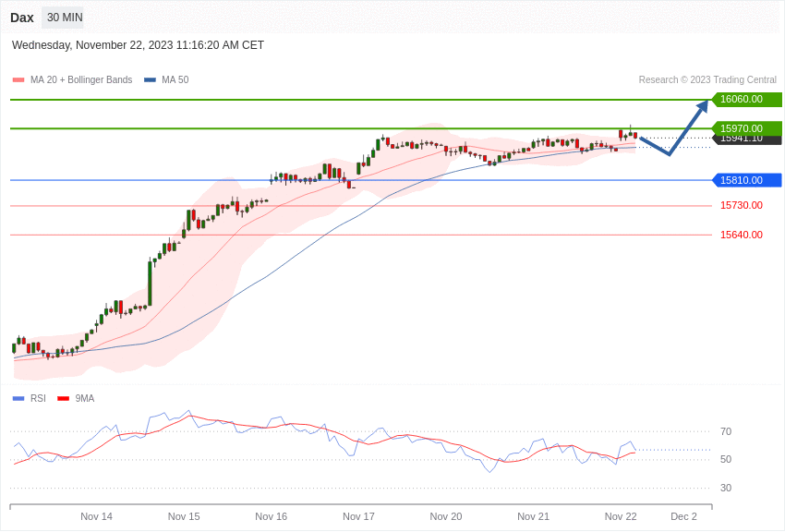The height and width of the screenshot is (532, 785).
Task: Click the Research © 2023 Trading Central credit
Action: coord(707,80)
